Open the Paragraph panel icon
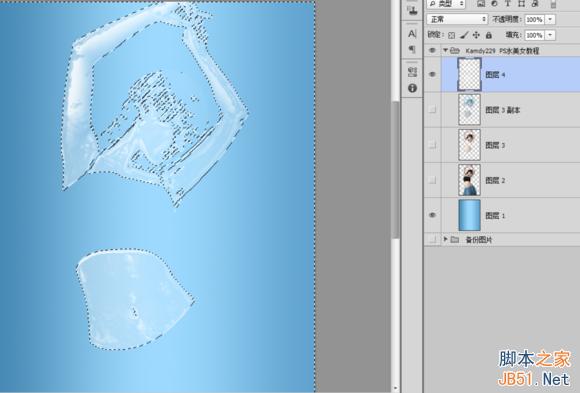Viewport: 580px width, 393px height. [x=412, y=49]
